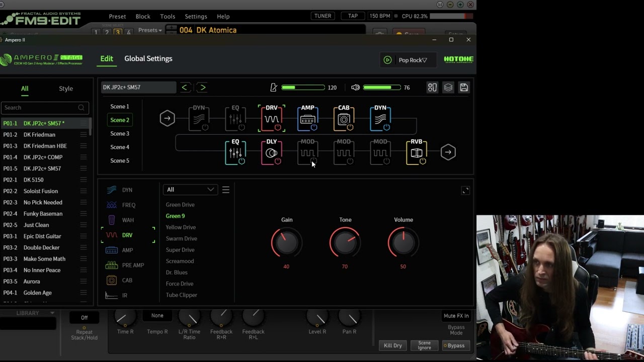
Task: Select the lower-row EQ block
Action: (x=235, y=152)
